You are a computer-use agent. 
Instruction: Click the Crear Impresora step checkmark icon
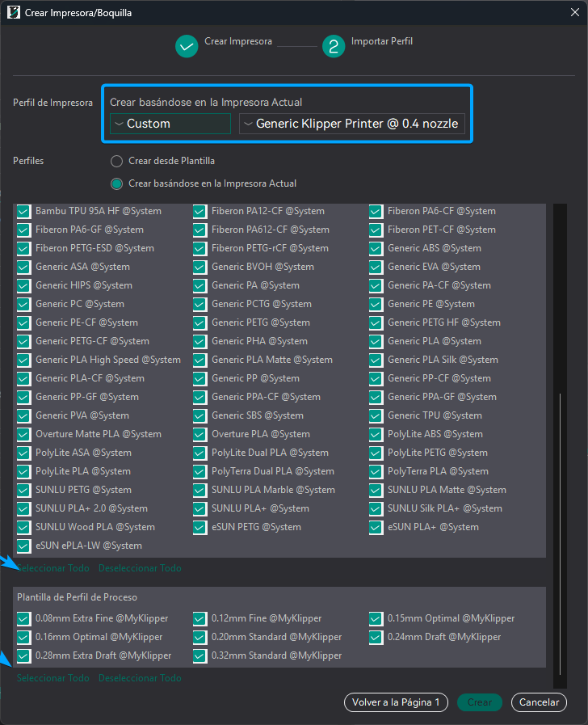coord(187,46)
